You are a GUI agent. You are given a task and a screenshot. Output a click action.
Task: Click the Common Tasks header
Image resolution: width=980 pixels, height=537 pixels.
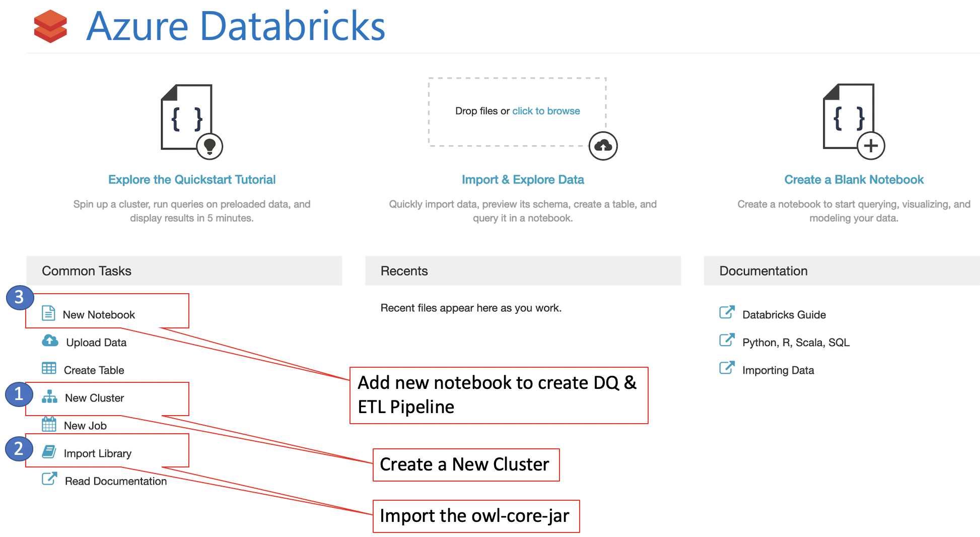click(184, 271)
